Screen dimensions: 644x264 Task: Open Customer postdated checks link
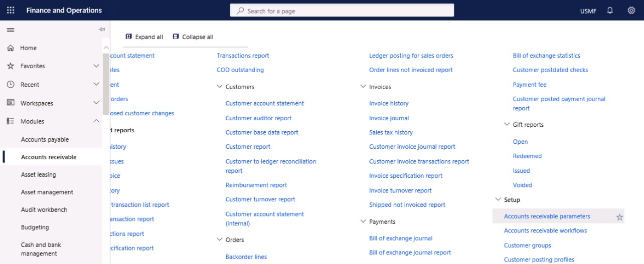click(x=550, y=70)
